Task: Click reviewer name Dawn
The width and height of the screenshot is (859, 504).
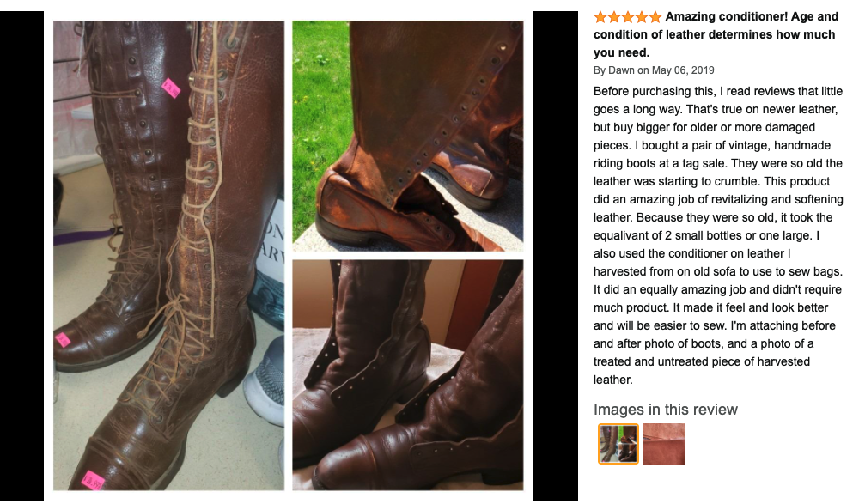Action: pyautogui.click(x=621, y=70)
